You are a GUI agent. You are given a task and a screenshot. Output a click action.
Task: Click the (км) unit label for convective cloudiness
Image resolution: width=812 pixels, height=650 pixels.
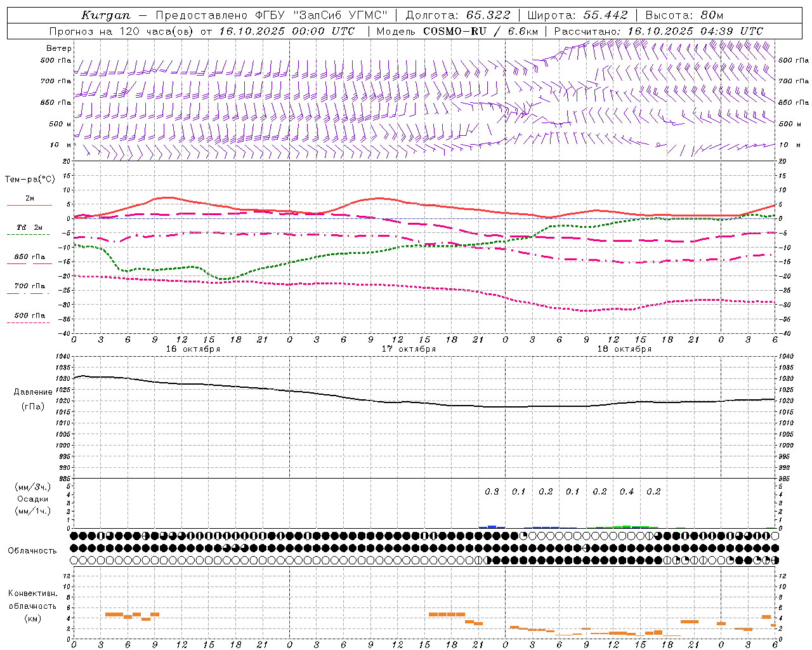33,618
